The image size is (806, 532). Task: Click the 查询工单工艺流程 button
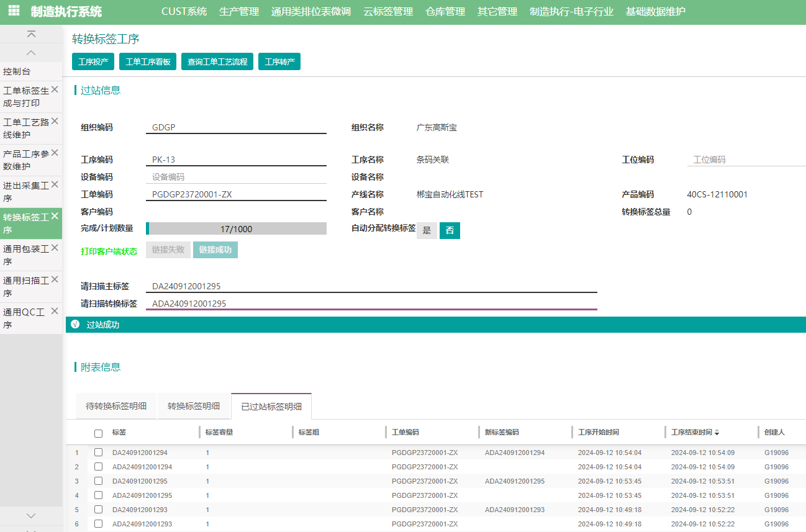(217, 61)
